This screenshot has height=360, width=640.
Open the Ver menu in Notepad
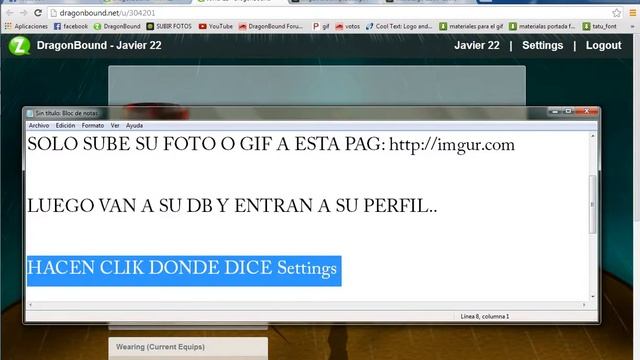tap(115, 126)
